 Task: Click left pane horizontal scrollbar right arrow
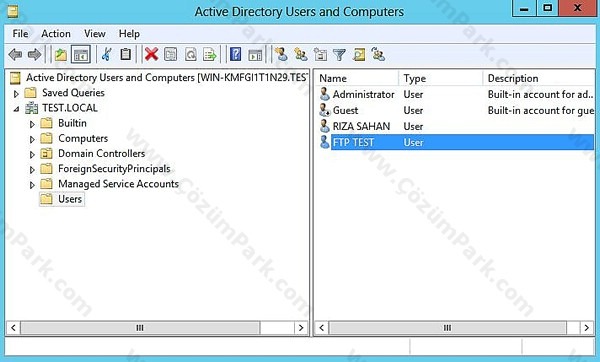click(301, 328)
